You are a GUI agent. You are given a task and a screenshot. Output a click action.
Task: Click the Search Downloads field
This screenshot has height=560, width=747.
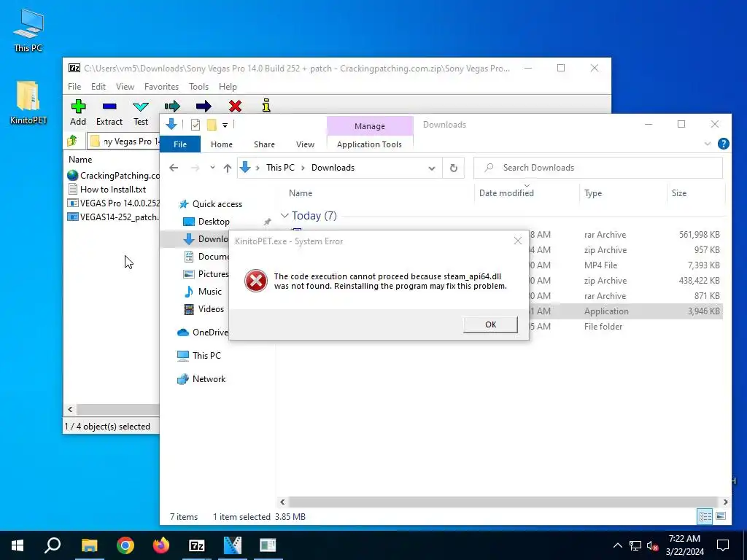click(598, 168)
